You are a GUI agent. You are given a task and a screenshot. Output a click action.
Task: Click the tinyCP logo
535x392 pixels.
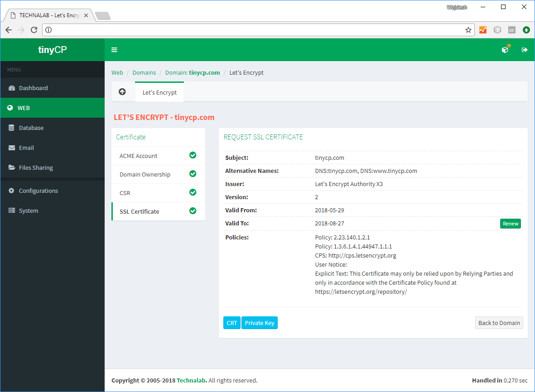pos(53,50)
